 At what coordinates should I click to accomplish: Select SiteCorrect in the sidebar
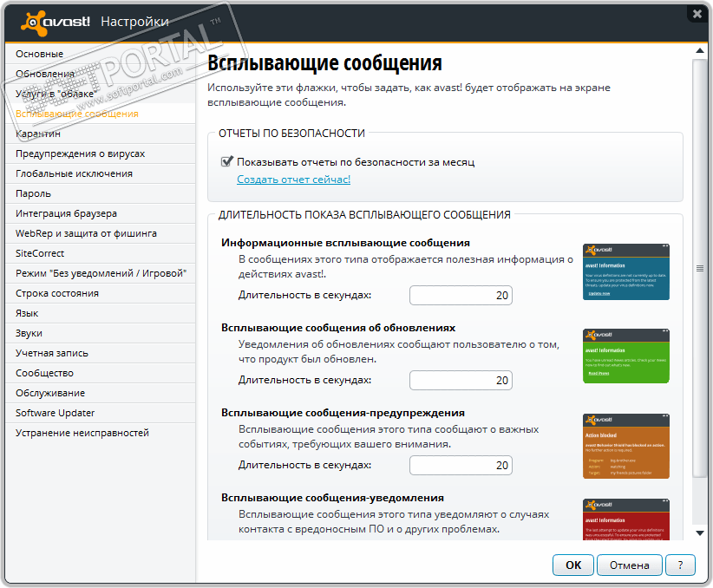(101, 253)
